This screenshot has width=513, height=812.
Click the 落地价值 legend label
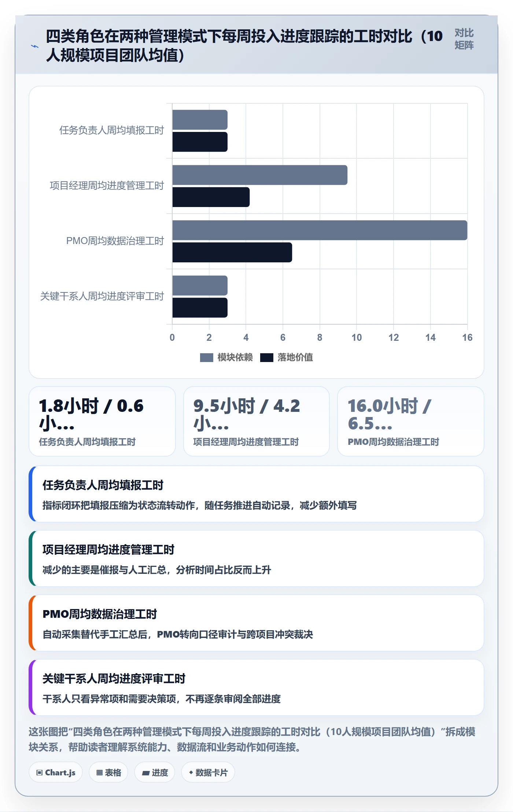[295, 357]
